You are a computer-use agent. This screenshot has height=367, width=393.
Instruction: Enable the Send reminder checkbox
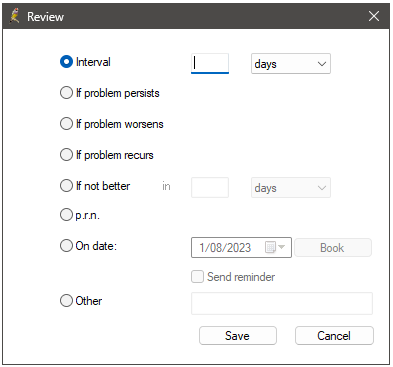click(x=197, y=277)
